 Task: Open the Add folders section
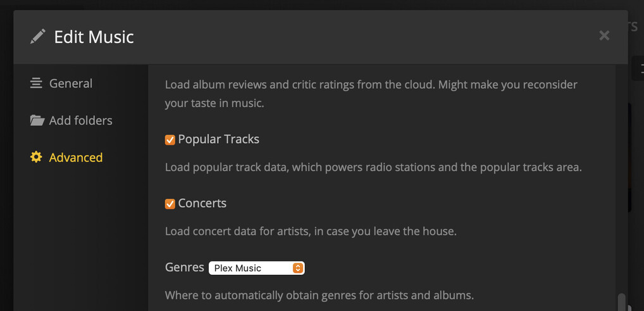80,120
